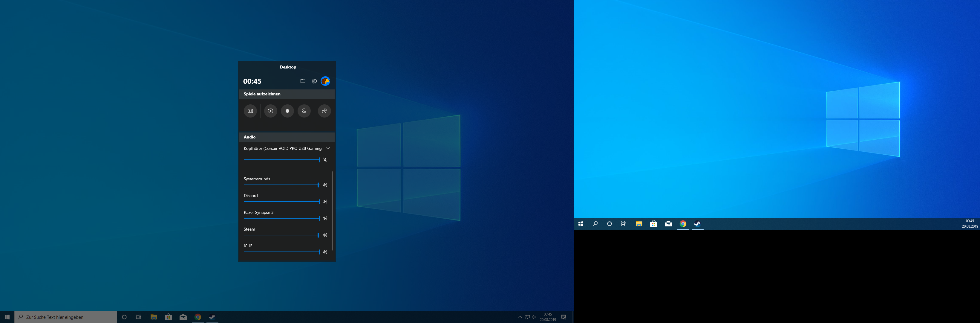Open Chrome on the second monitor taskbar
The width and height of the screenshot is (980, 323).
(x=683, y=224)
